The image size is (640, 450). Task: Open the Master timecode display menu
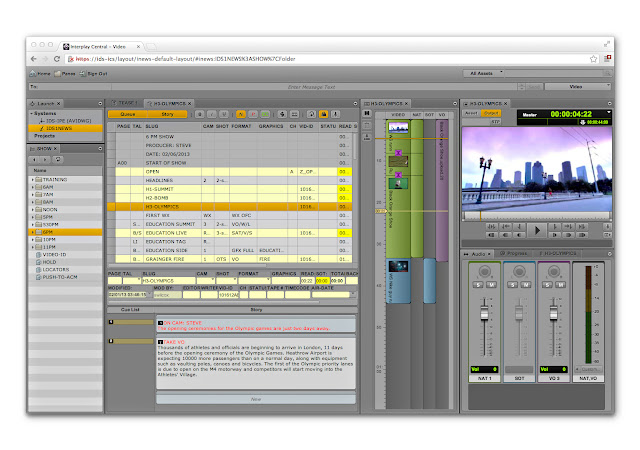(609, 112)
